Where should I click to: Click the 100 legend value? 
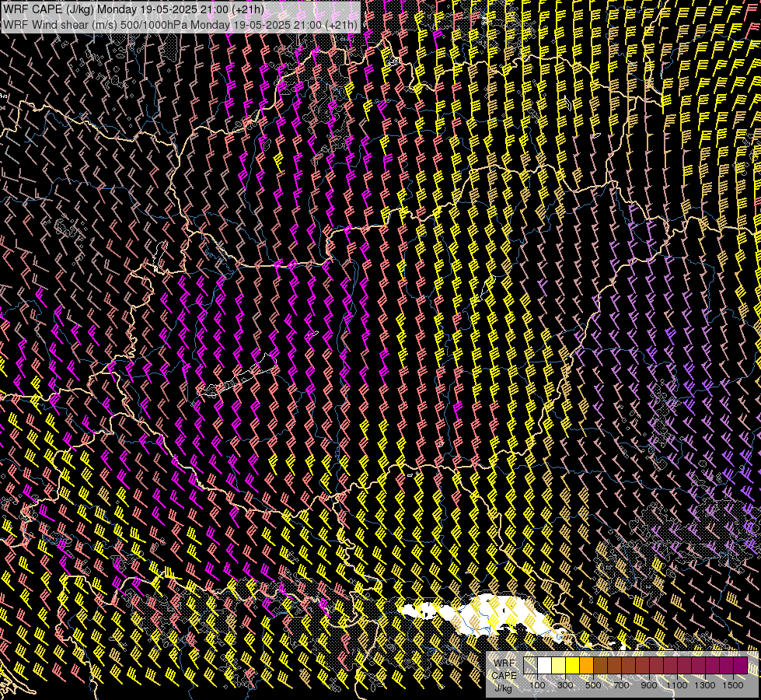pos(537,685)
